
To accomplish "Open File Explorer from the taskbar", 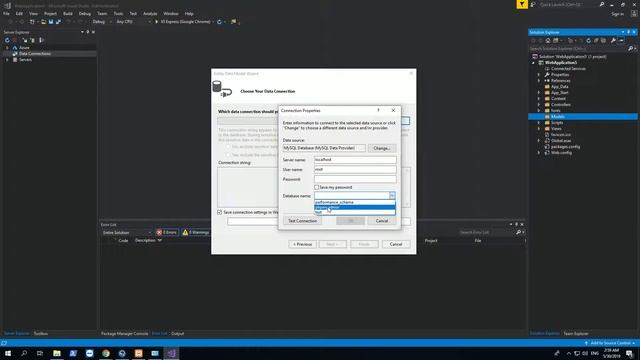I will [57, 353].
